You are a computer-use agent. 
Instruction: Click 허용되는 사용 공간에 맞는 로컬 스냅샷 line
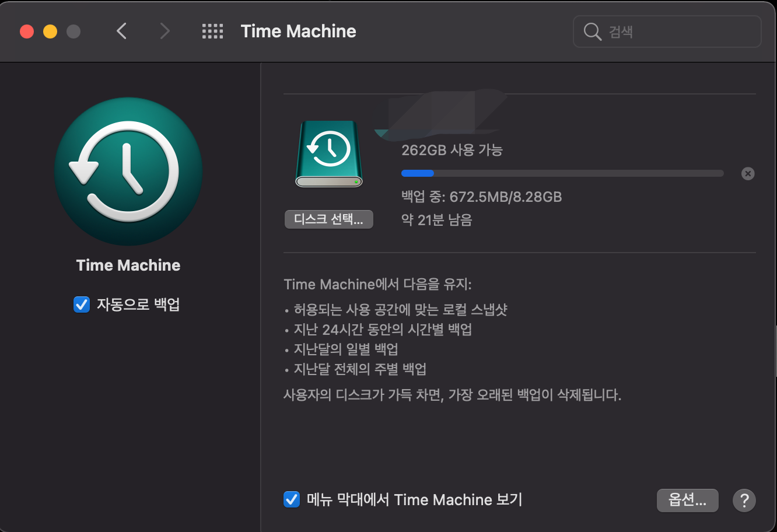(400, 310)
